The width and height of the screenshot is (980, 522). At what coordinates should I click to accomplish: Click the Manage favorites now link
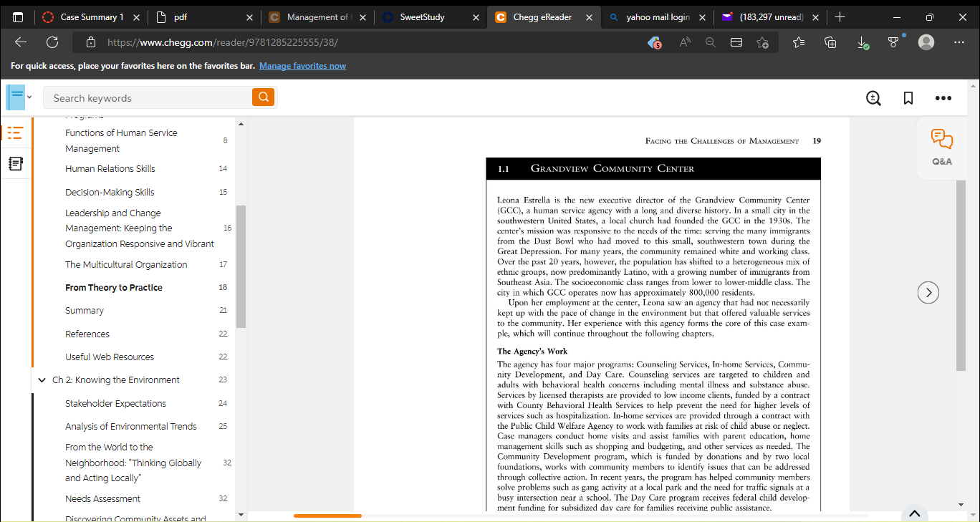click(302, 66)
